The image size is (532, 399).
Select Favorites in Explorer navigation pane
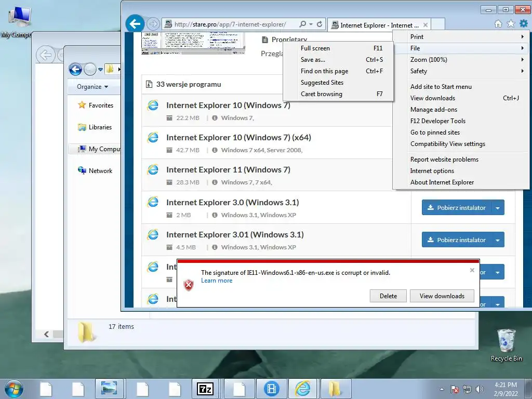click(96, 105)
